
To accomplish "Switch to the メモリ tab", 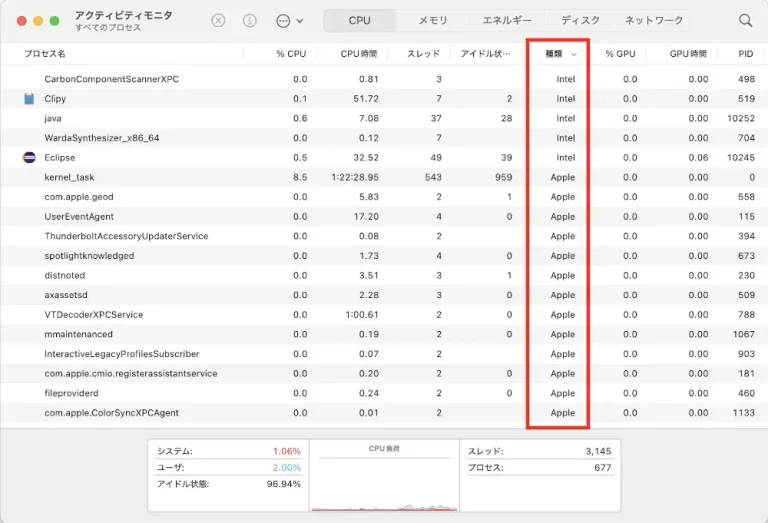I will [433, 21].
